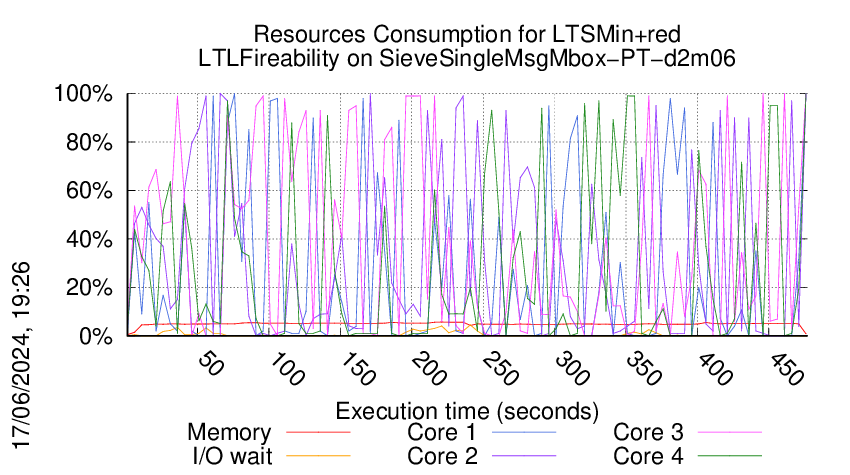Click the 300 x-axis tick label
This screenshot has height=475, width=850.
[572, 369]
